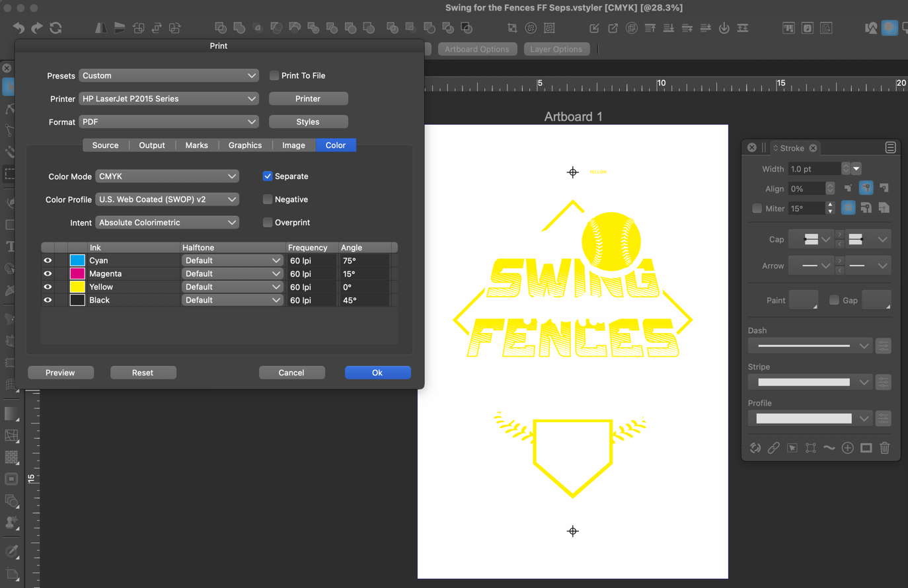Click the link icon in Stroke panel

[773, 448]
